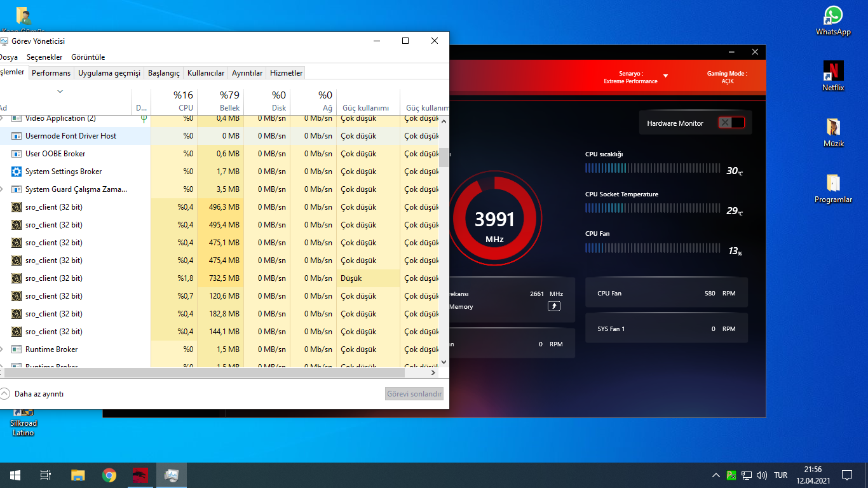Viewport: 868px width, 488px height.
Task: Click the gear icon beside System Settings Broker
Action: pos(17,172)
